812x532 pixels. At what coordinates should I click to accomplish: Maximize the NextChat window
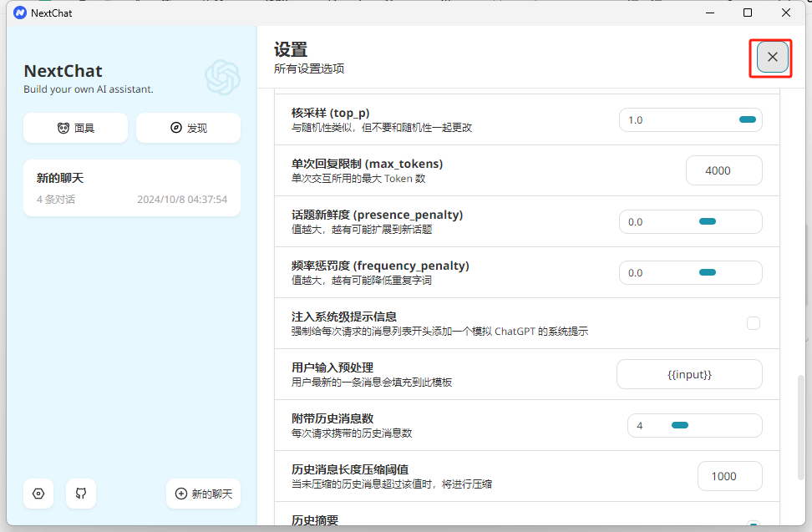pyautogui.click(x=748, y=13)
